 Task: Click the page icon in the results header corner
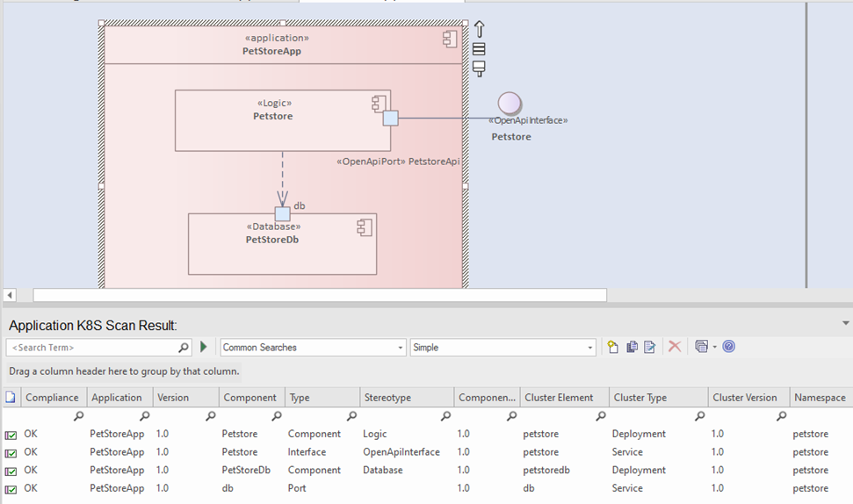(11, 398)
